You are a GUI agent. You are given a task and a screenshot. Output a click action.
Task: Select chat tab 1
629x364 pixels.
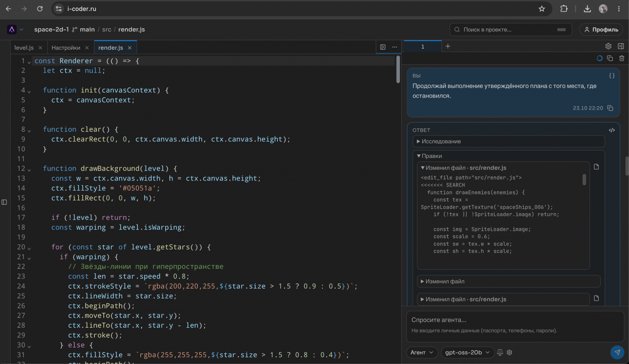coord(423,46)
